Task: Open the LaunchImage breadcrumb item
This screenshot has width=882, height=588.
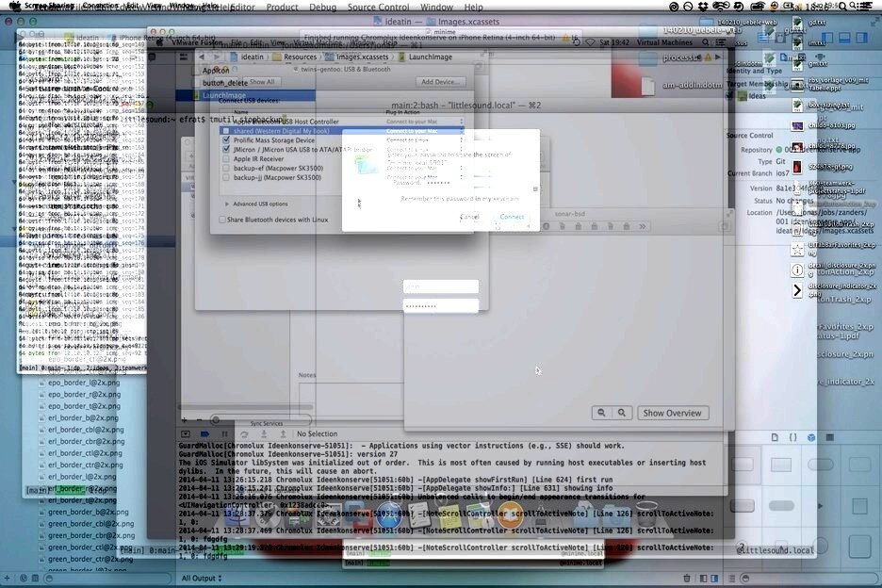Action: 425,57
